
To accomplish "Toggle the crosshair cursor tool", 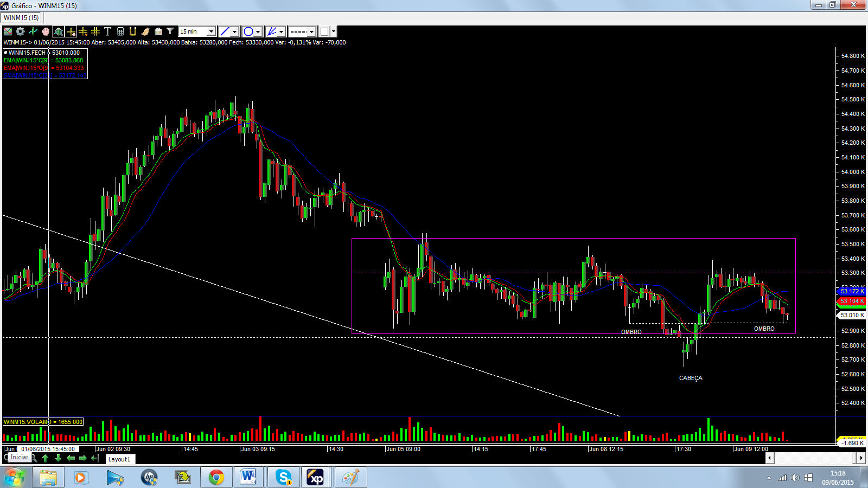I will (x=71, y=31).
